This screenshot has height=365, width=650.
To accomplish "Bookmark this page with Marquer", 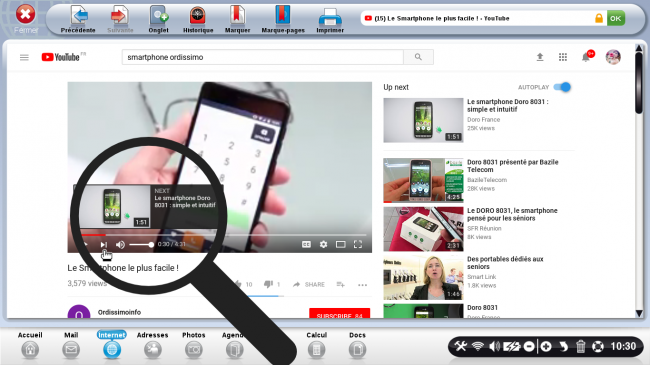I will coord(237,19).
